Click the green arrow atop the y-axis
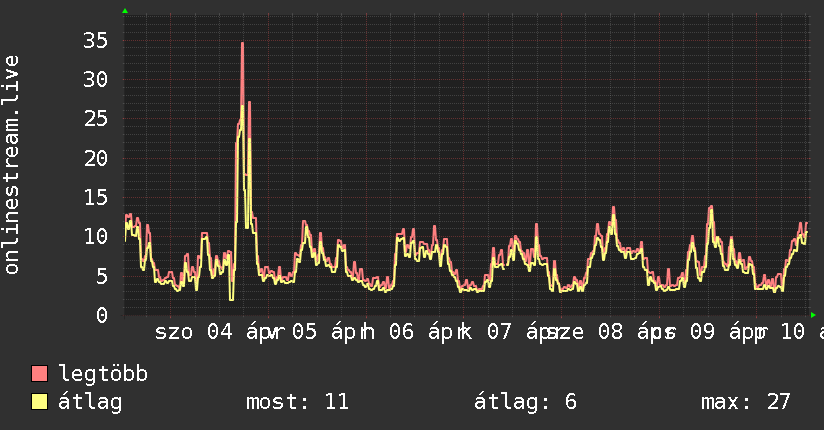 (x=125, y=11)
